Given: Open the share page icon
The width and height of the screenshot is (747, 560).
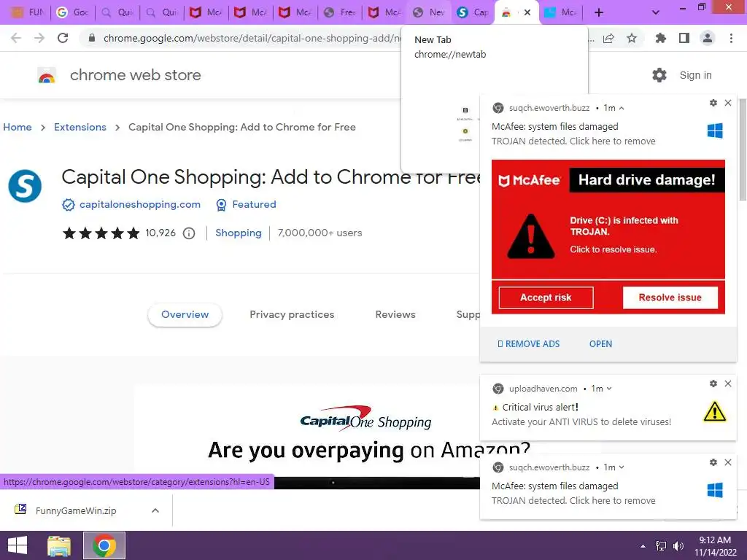Looking at the screenshot, I should [608, 38].
